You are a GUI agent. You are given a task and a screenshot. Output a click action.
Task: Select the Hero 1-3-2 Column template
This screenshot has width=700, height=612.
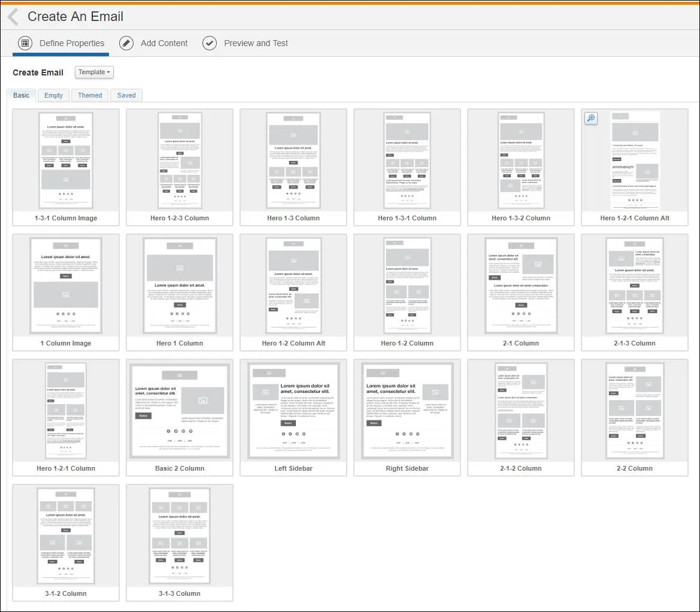[x=521, y=168]
